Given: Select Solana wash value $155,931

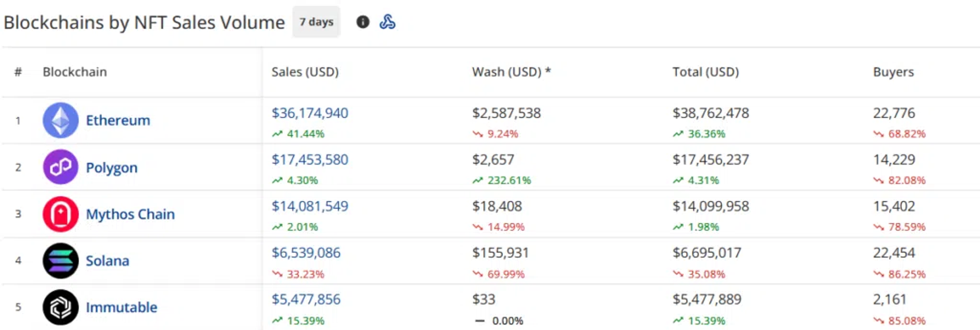Looking at the screenshot, I should pos(500,253).
